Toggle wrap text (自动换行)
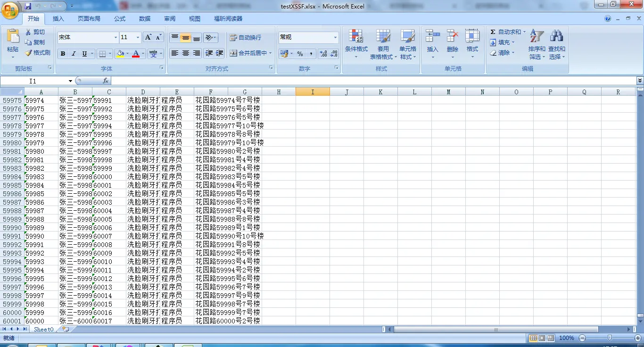Viewport: 644px width, 347px height. coord(245,38)
